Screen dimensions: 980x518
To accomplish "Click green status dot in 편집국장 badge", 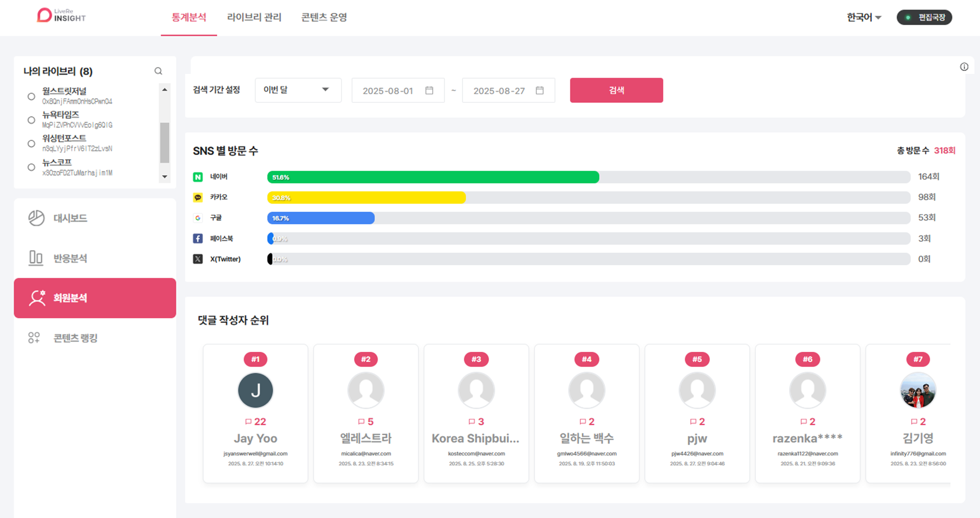I will (908, 17).
